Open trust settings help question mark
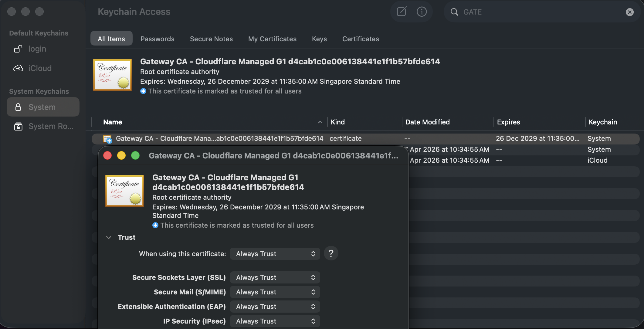 pyautogui.click(x=331, y=253)
